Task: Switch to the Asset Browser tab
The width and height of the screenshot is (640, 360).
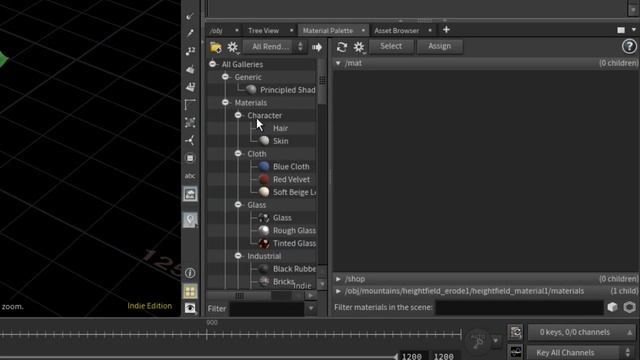Action: click(397, 31)
